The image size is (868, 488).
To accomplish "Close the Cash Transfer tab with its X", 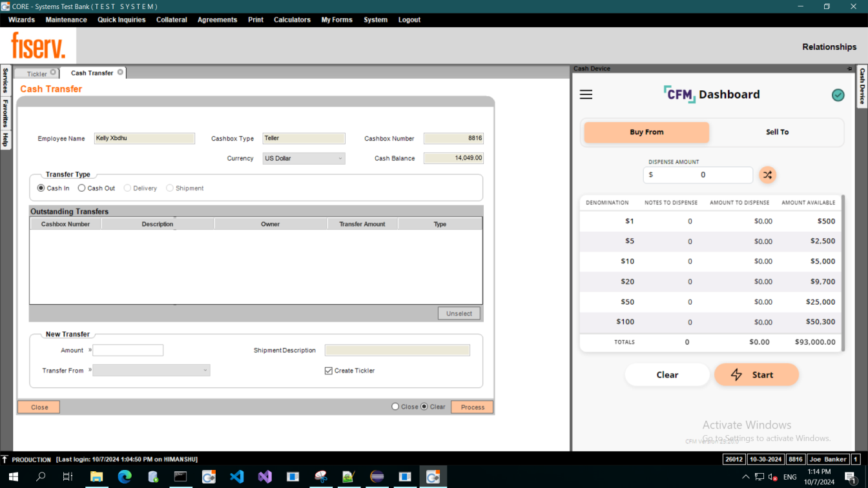I will (120, 72).
